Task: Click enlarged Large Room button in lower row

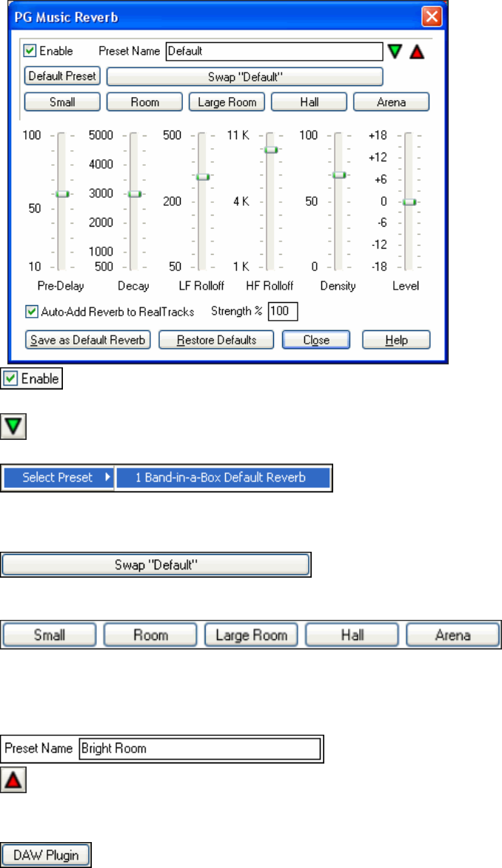Action: click(x=251, y=635)
